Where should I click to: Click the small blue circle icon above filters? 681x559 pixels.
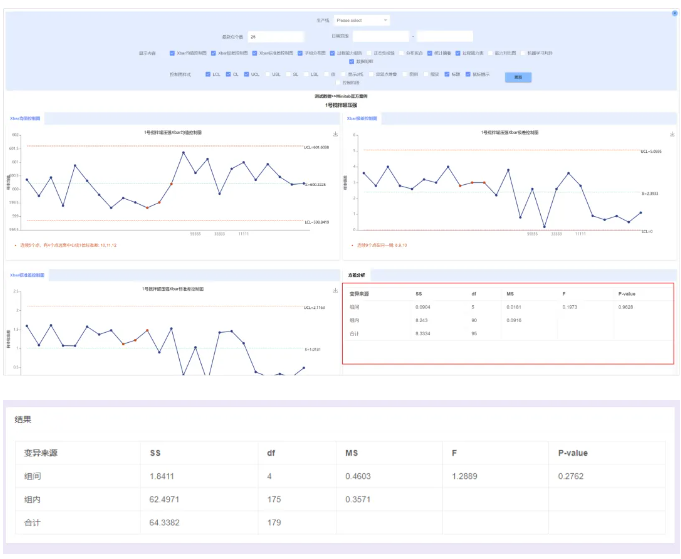(674, 12)
